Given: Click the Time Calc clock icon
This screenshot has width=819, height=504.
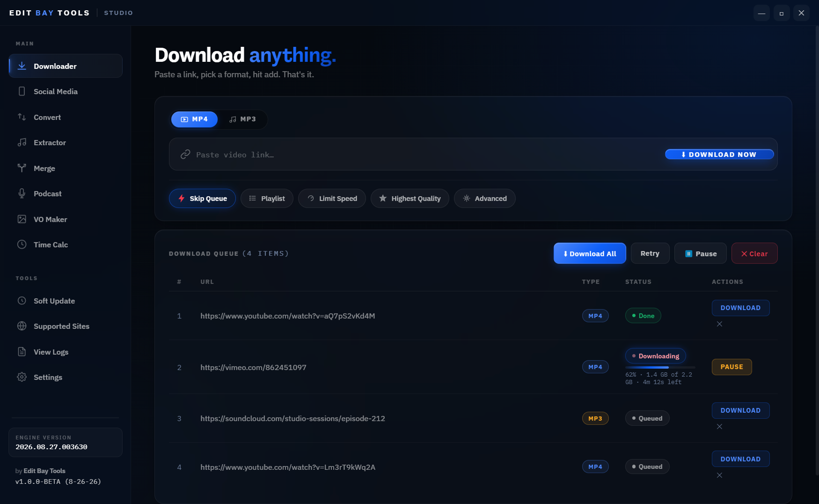Looking at the screenshot, I should tap(22, 245).
